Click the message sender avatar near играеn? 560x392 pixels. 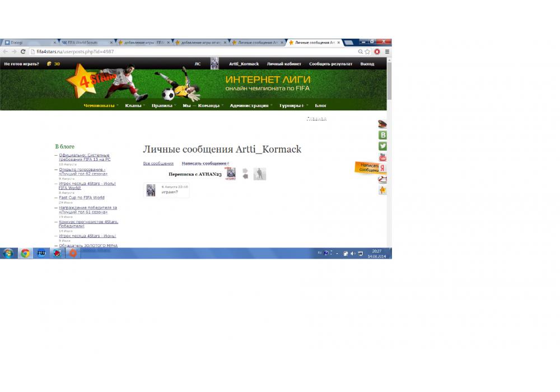point(151,190)
